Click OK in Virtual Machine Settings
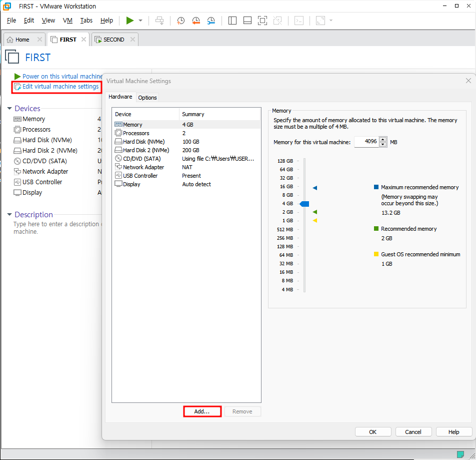Viewport: 476px width, 460px height. pos(373,432)
